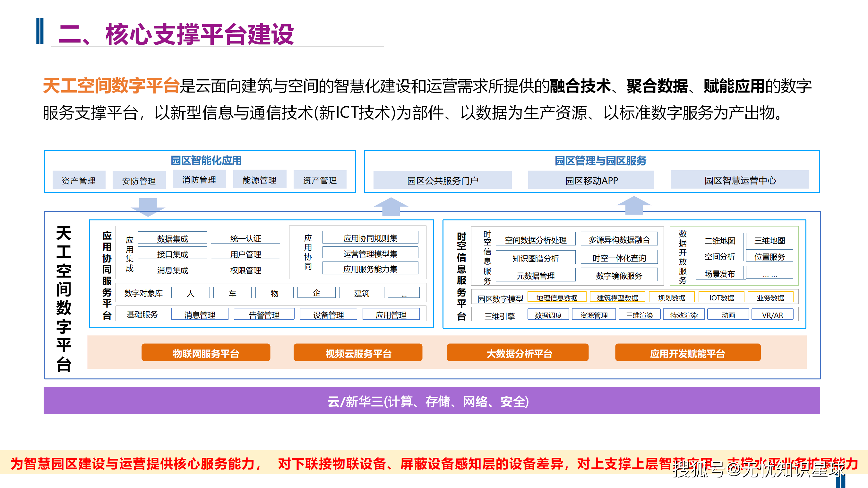868x488 pixels.
Task: Select the 视频云服务平台 orange block
Action: point(358,353)
